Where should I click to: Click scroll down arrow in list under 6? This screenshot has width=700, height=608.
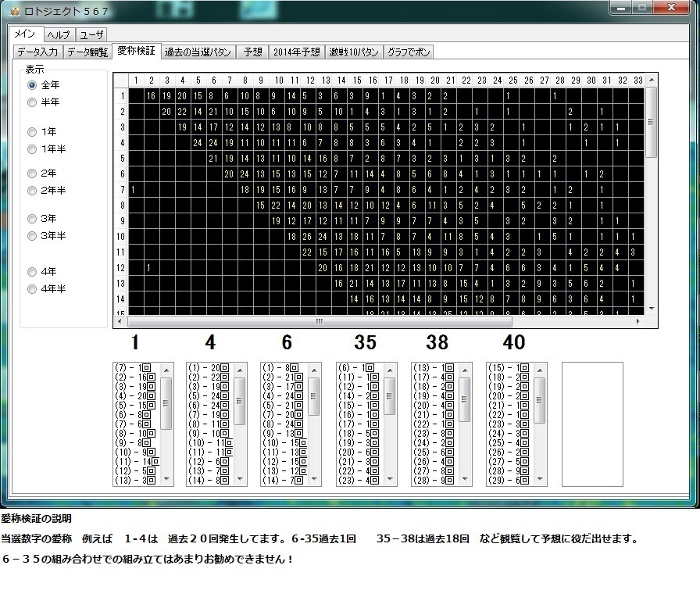[314, 479]
